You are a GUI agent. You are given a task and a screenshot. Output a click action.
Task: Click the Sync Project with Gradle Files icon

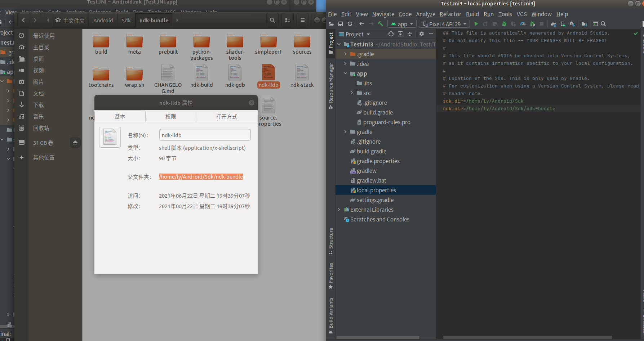[x=554, y=24]
